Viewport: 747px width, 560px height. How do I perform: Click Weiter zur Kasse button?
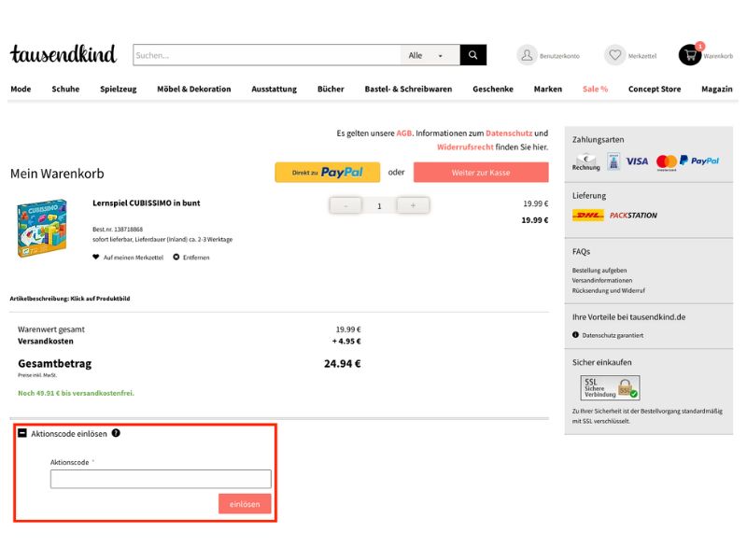point(481,173)
